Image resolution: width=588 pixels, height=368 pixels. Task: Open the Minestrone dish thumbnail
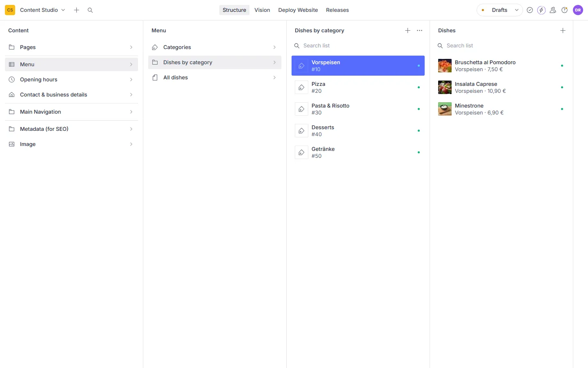(x=445, y=109)
